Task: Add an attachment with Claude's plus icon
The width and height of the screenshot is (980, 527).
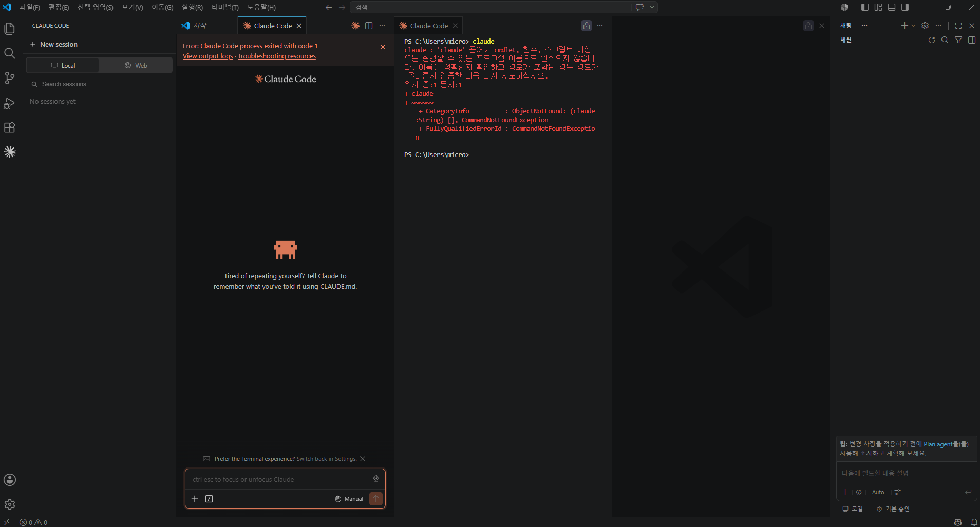Action: 195,499
